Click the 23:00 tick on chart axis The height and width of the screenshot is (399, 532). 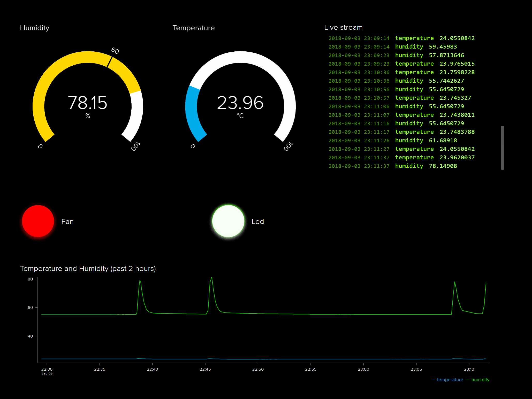[363, 369]
